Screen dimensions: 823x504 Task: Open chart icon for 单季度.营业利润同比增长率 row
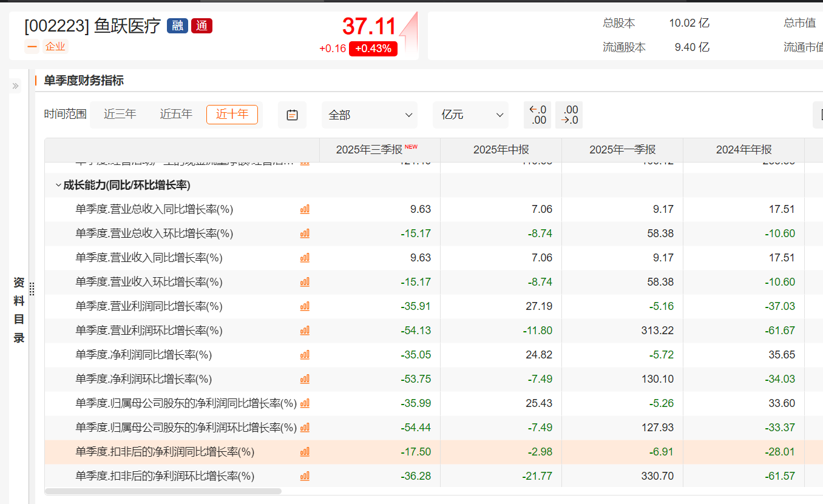pos(305,306)
